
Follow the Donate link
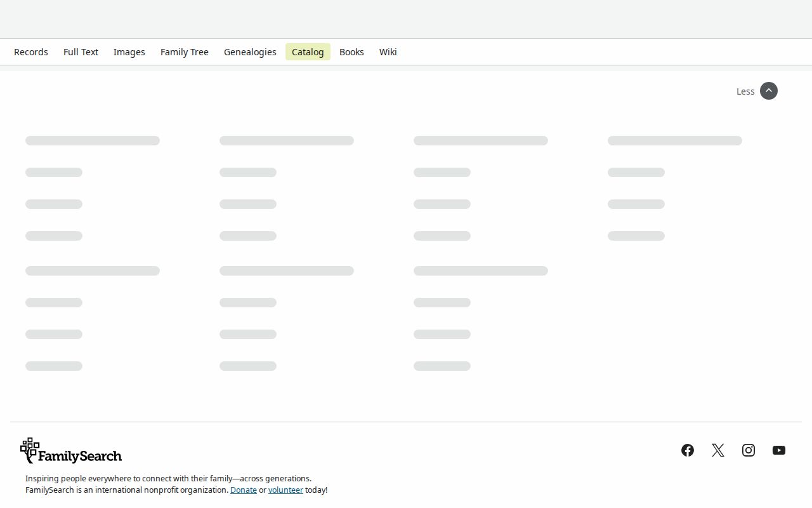tap(244, 490)
